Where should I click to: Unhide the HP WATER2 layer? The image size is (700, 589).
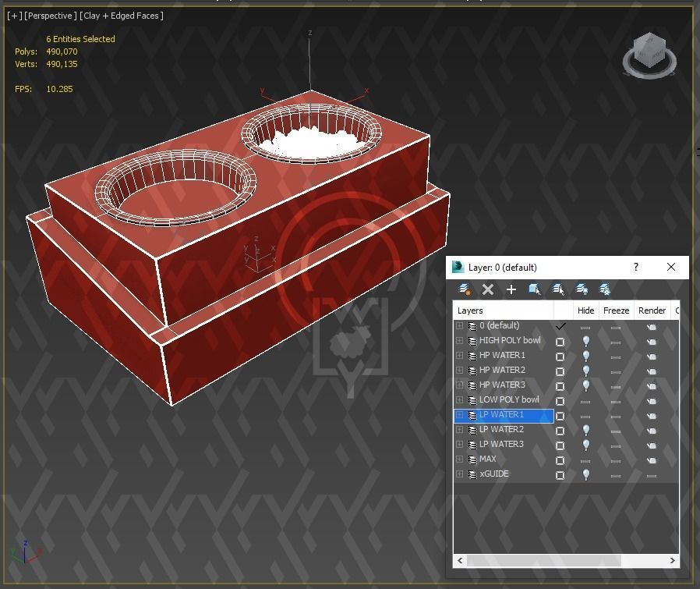586,371
